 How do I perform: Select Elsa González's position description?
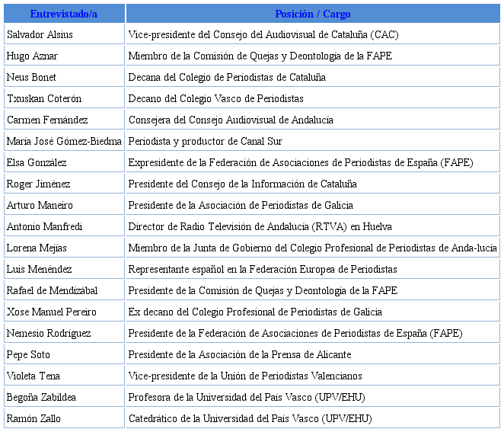click(300, 163)
